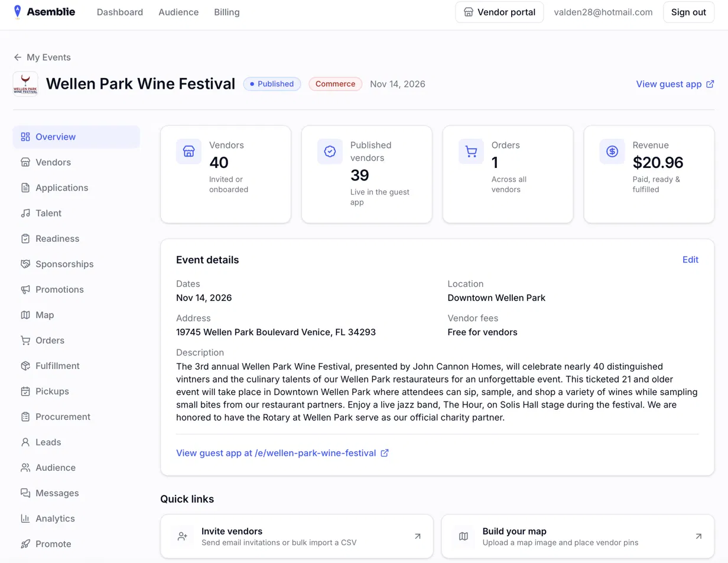The height and width of the screenshot is (563, 728).
Task: Open Analytics in the sidebar
Action: pos(76,518)
